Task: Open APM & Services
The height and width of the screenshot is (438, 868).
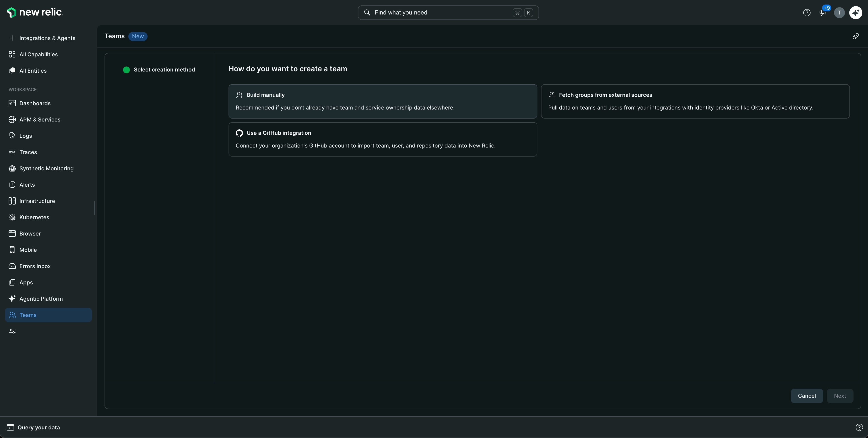Action: (48, 120)
